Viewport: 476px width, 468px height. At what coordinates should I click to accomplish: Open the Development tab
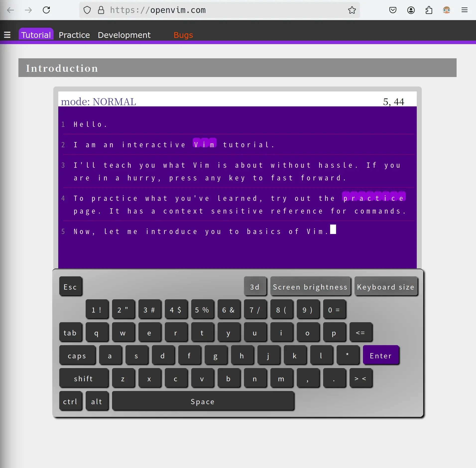click(124, 35)
